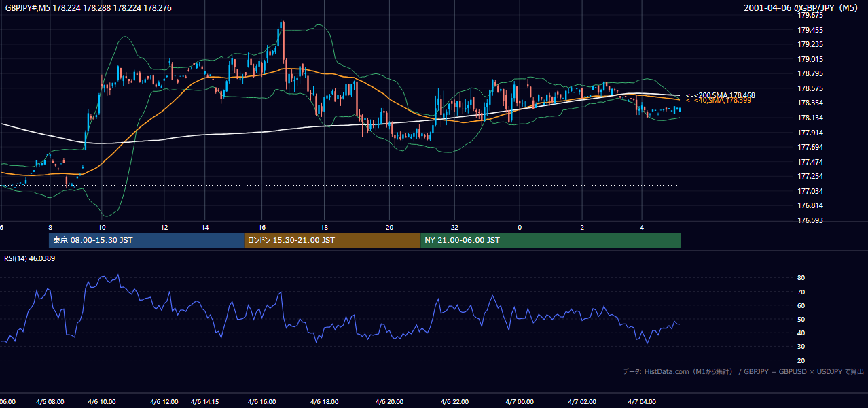Screen dimensions: 868x408
Task: Click the hour label 22 under price chart
Action: (454, 227)
